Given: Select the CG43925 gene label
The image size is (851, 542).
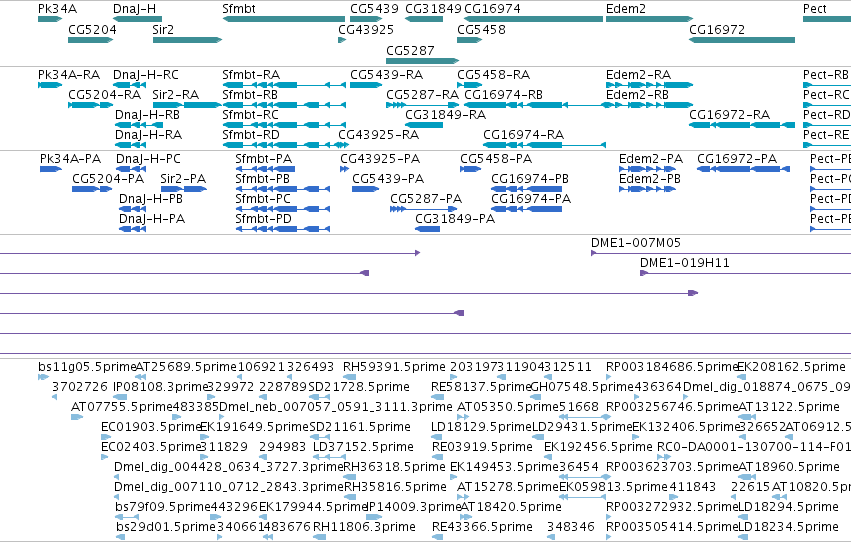Looking at the screenshot, I should [x=366, y=29].
